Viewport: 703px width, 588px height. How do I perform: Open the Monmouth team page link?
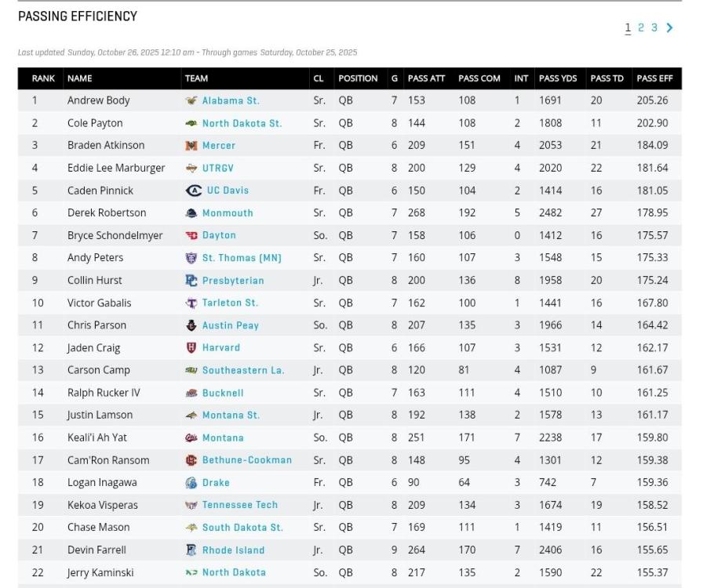pos(228,213)
